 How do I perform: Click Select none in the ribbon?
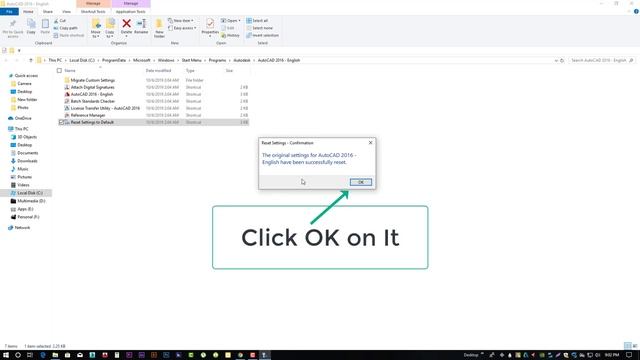coord(260,28)
